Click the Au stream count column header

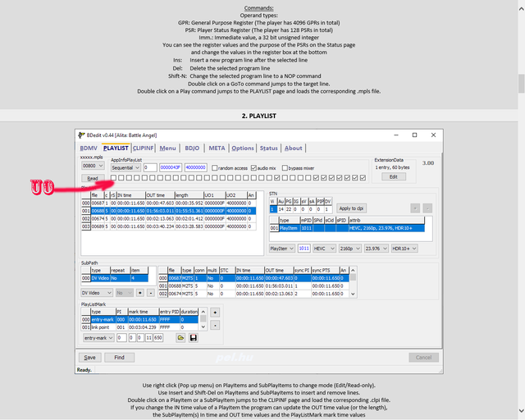(x=281, y=201)
